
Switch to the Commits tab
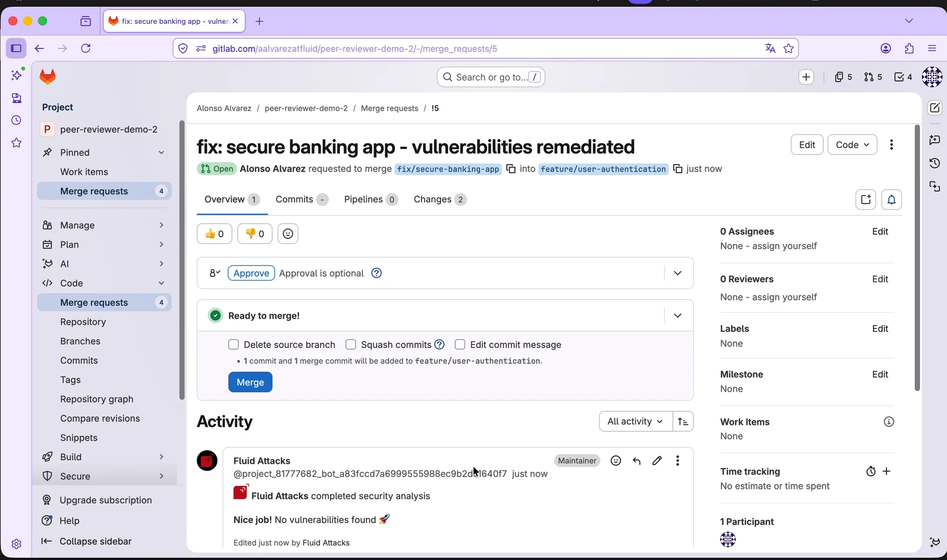pos(302,200)
